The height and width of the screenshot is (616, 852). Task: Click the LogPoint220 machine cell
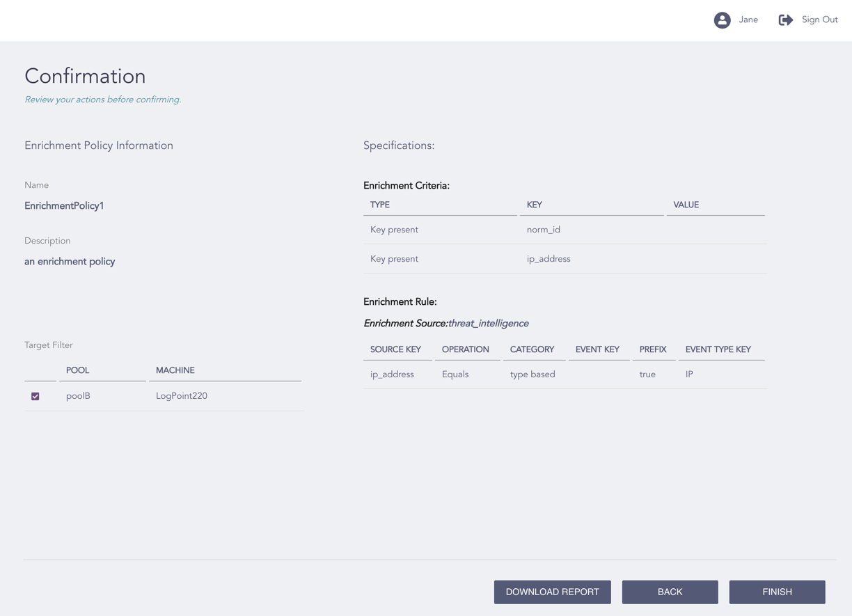[x=182, y=396]
